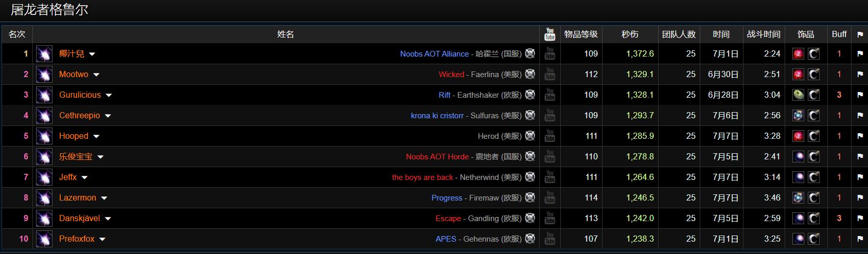Expand the dropdown next to Gurulicious

tap(109, 95)
